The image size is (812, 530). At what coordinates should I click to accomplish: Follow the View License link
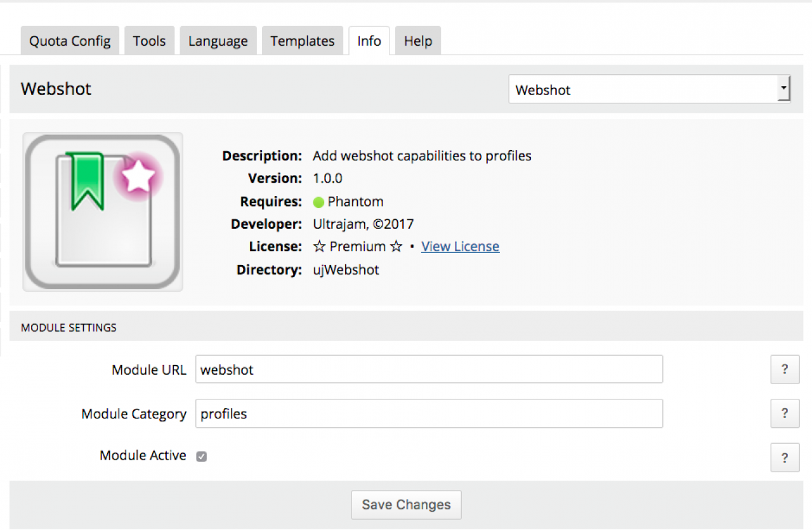tap(460, 247)
